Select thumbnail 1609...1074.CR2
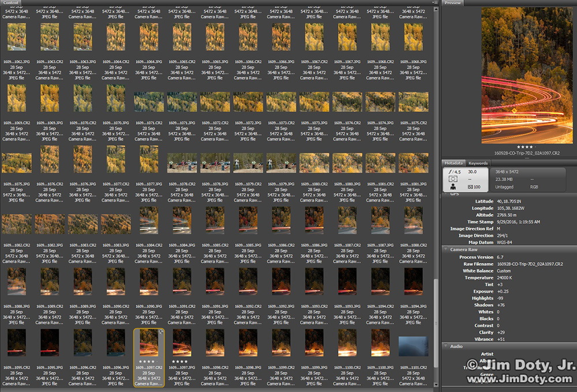Viewport: 577px width, 392px height. (347, 102)
